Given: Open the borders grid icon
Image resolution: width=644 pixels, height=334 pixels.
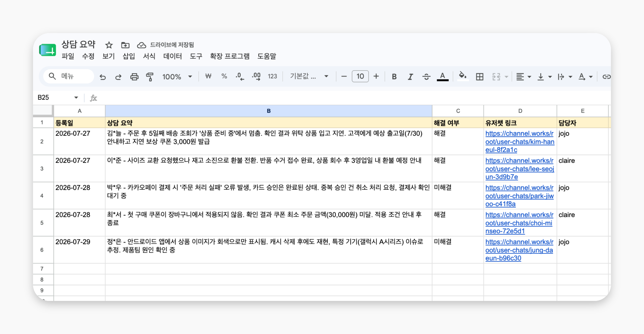Looking at the screenshot, I should 479,77.
